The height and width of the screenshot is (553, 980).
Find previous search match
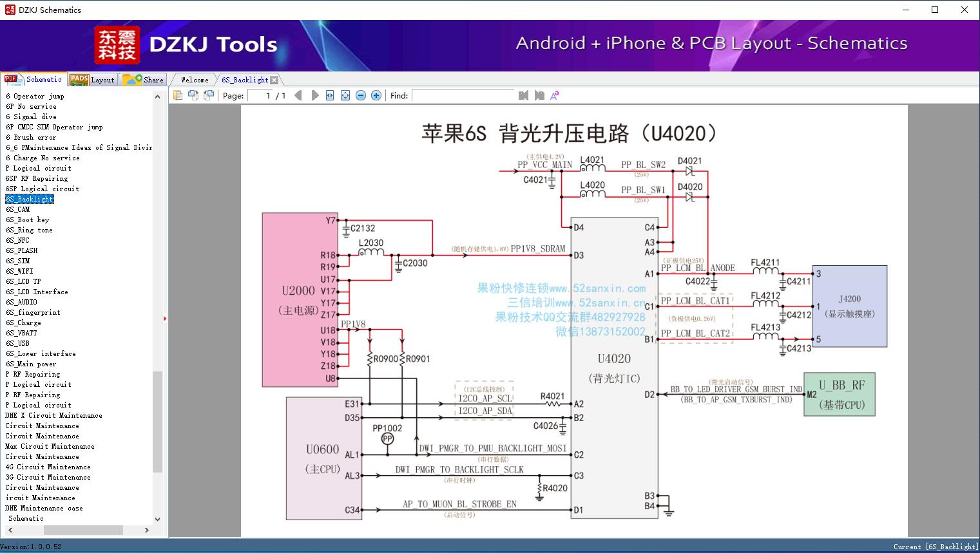523,95
